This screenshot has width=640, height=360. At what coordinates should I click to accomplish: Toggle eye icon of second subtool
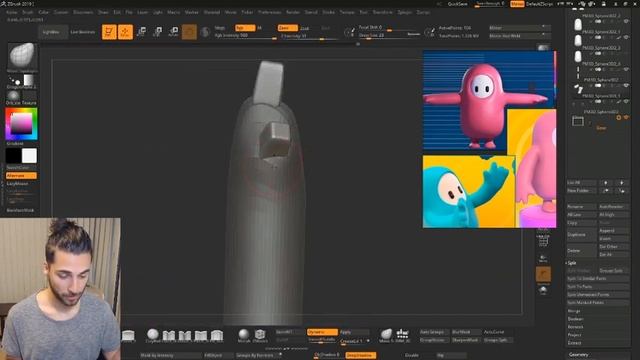click(x=626, y=37)
